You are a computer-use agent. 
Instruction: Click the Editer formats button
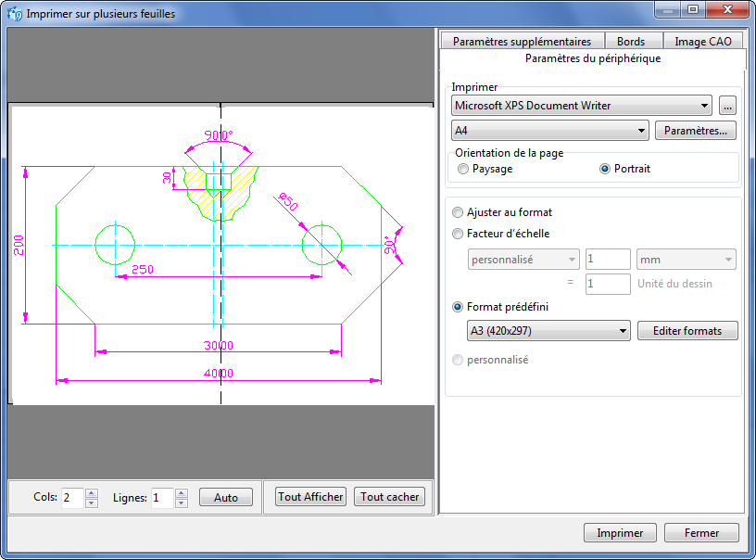click(687, 331)
